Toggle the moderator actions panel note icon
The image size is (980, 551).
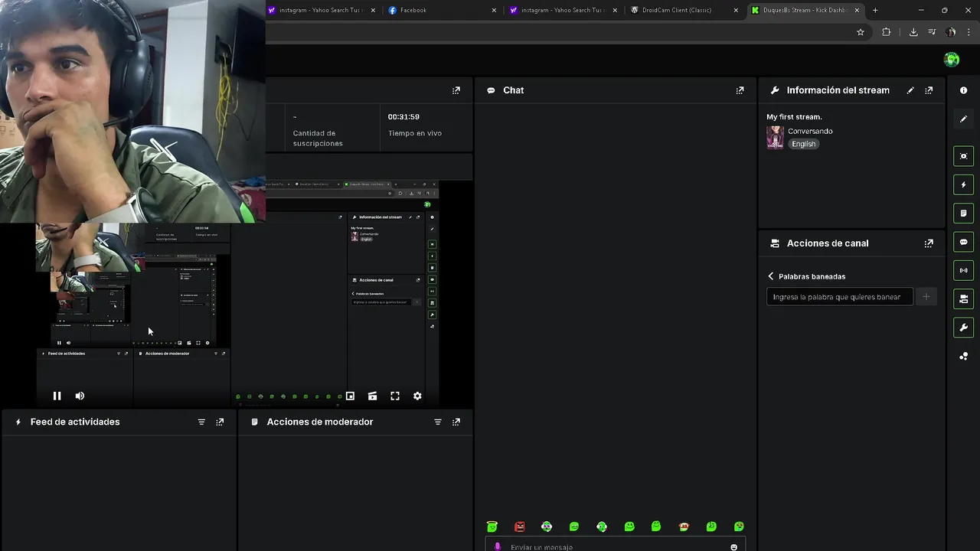click(963, 213)
